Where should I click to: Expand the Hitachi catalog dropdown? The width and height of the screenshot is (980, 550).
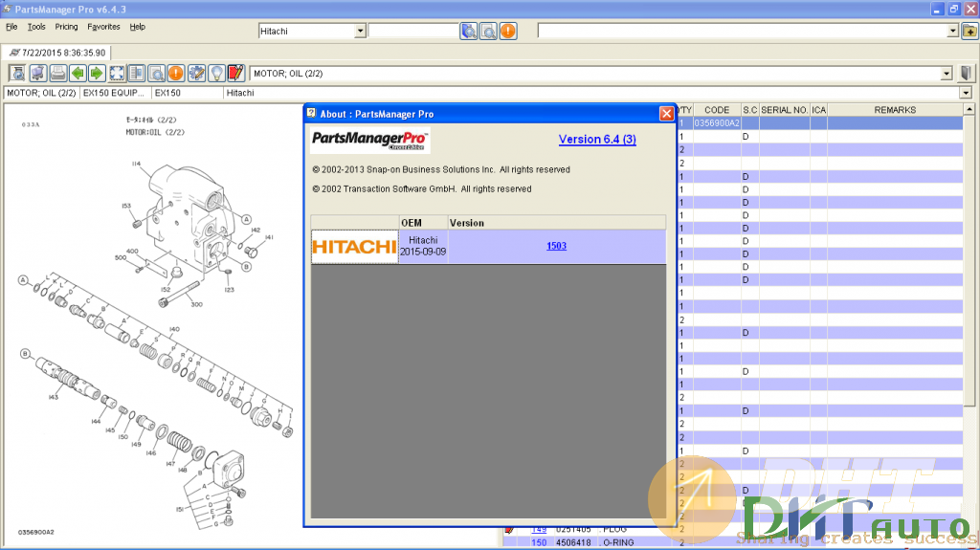[x=360, y=31]
